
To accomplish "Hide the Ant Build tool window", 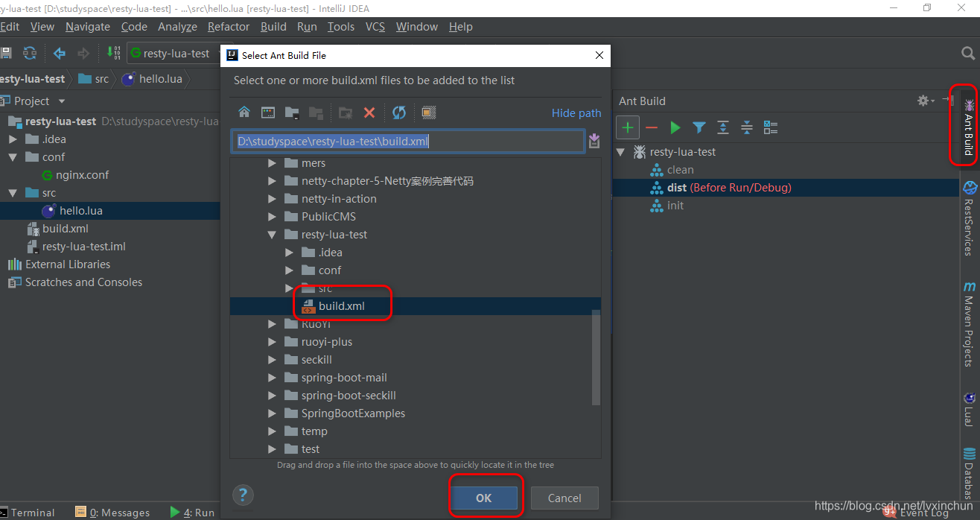I will click(946, 100).
